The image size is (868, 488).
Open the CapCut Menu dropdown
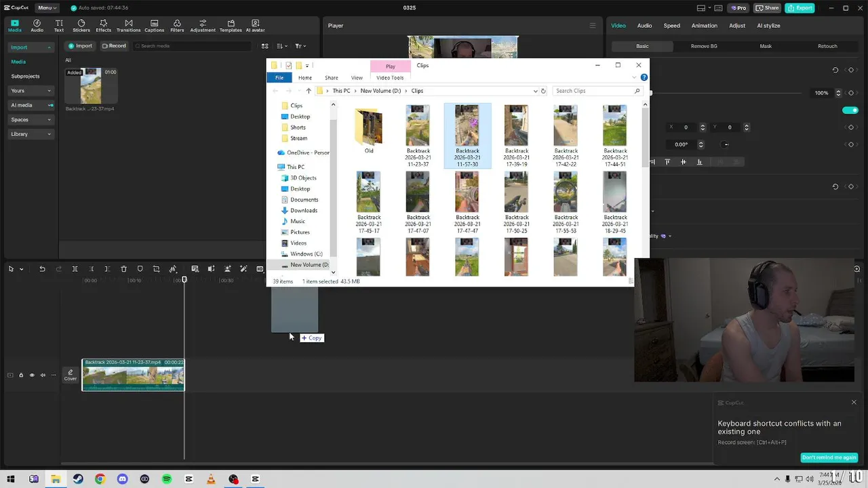click(x=47, y=7)
